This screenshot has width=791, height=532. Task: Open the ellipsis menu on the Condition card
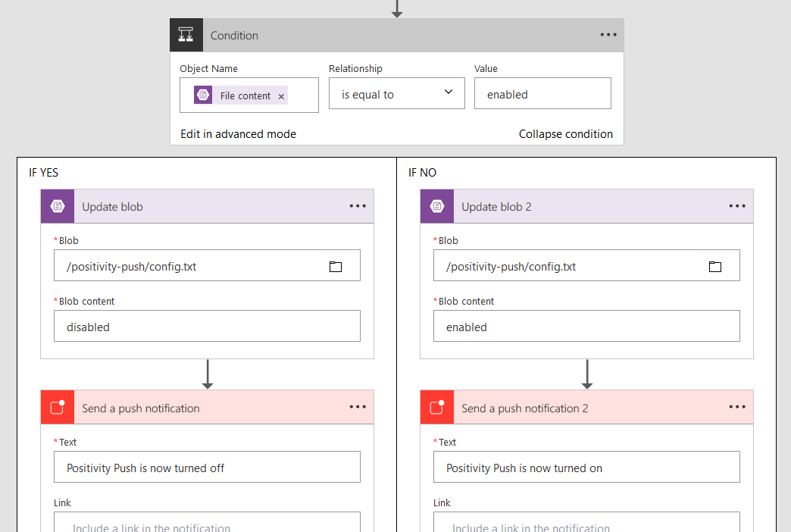coord(608,35)
